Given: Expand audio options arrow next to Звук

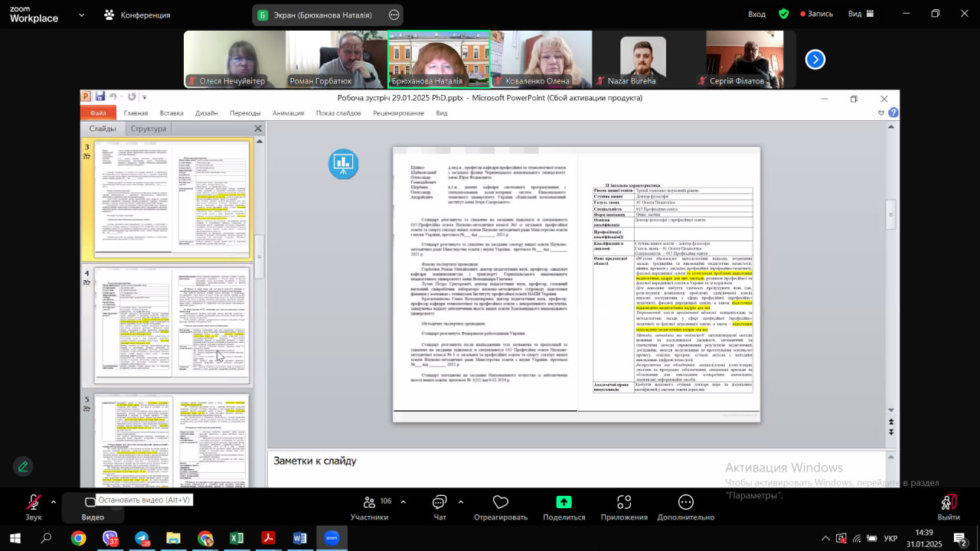Looking at the screenshot, I should point(53,502).
